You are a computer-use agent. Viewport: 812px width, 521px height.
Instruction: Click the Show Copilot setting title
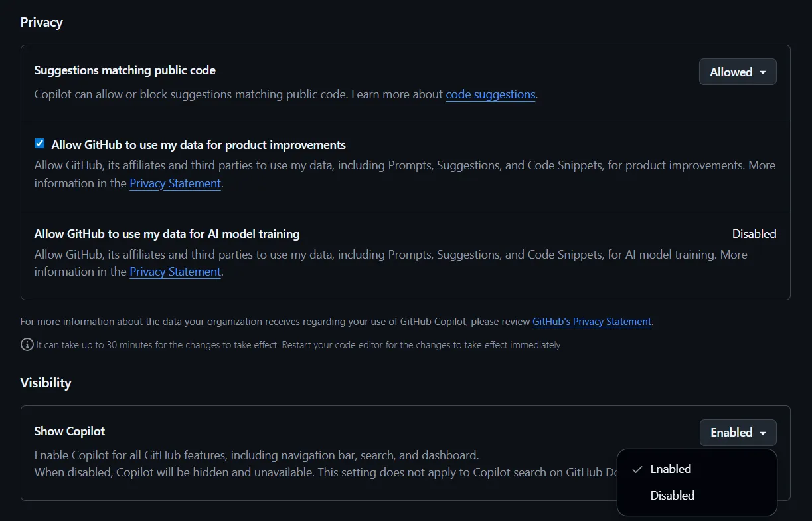(x=70, y=431)
